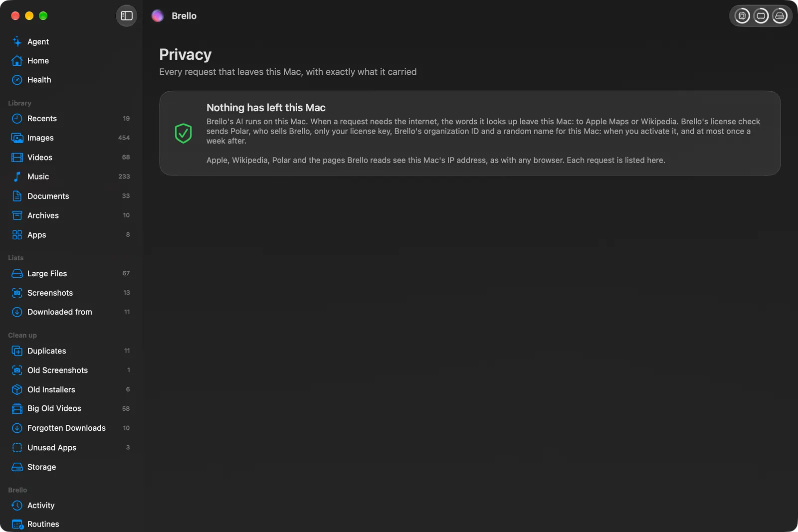Open the memory usage gauge
This screenshot has height=532, width=798.
[x=761, y=16]
